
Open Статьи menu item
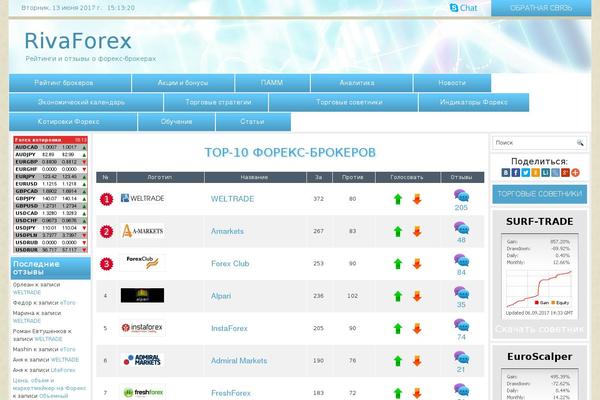coord(253,122)
